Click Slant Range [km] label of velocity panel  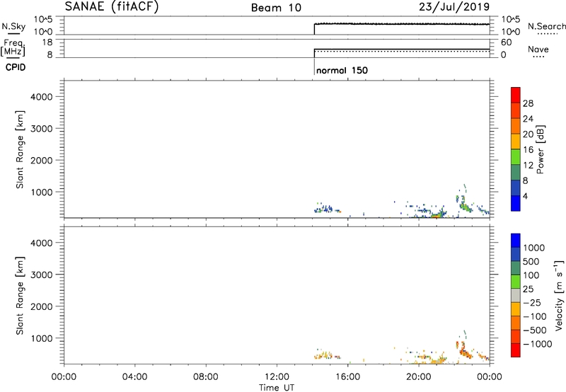click(x=20, y=296)
